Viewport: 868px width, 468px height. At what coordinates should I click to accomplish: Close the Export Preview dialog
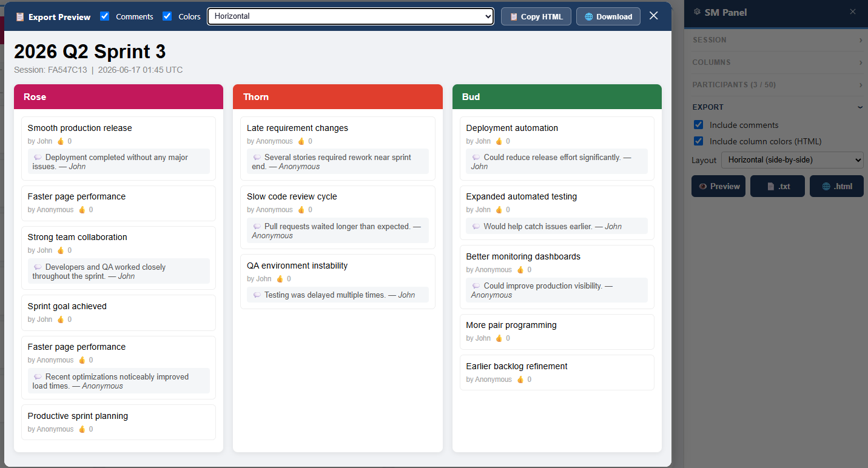tap(653, 16)
